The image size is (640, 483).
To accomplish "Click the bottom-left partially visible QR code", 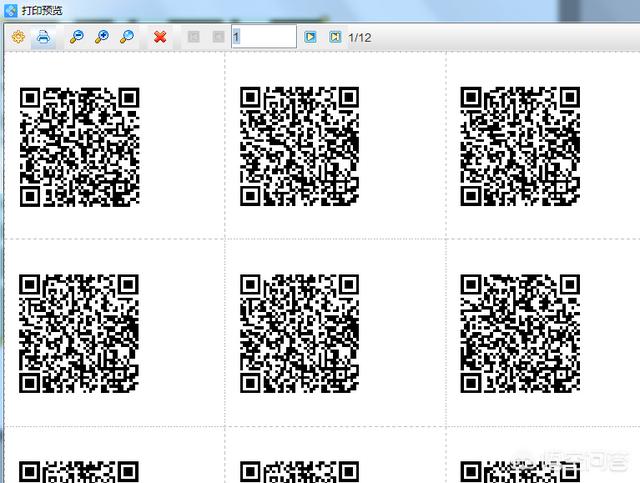I will coord(79,472).
